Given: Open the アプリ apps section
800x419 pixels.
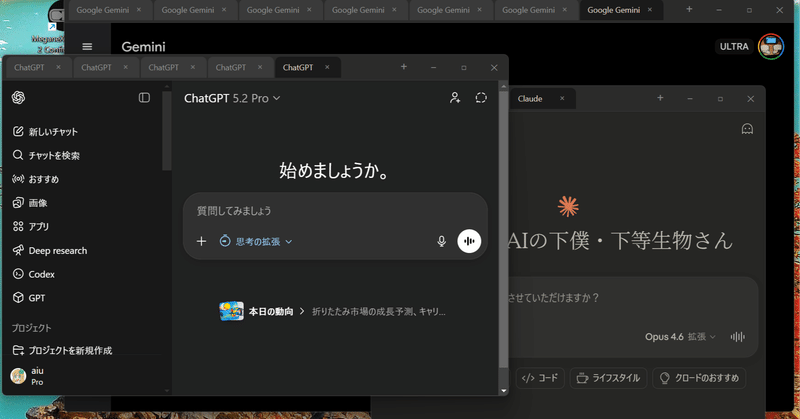Looking at the screenshot, I should (x=31, y=227).
